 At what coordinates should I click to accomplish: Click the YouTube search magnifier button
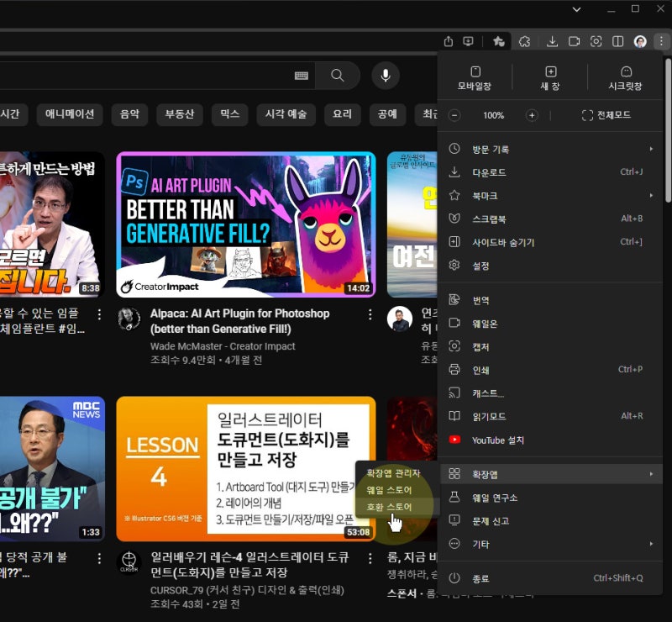338,76
